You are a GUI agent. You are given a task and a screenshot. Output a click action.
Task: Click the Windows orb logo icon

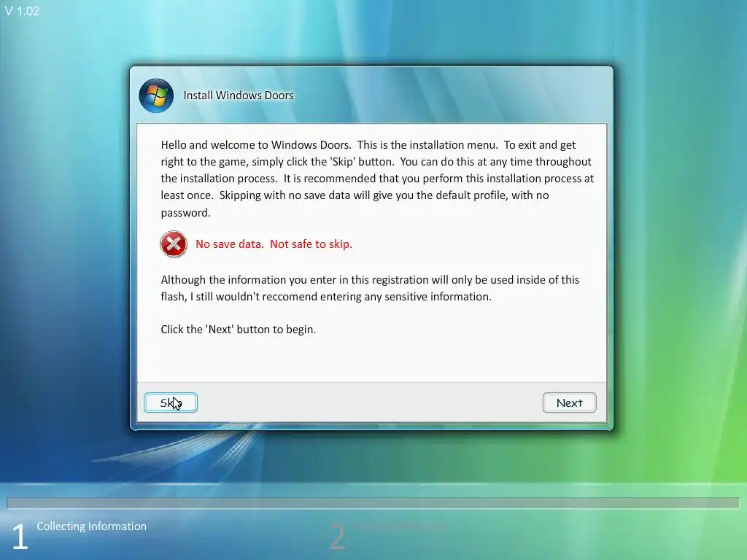point(156,96)
